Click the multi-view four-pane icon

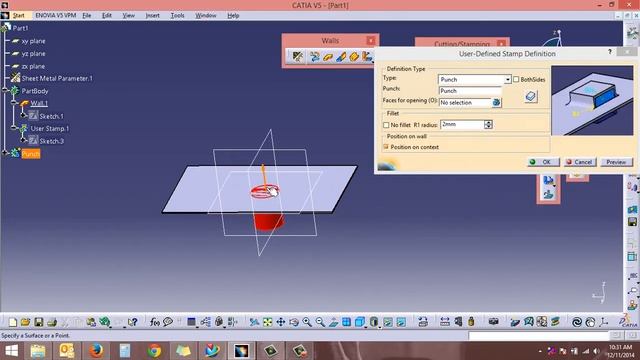click(x=347, y=322)
